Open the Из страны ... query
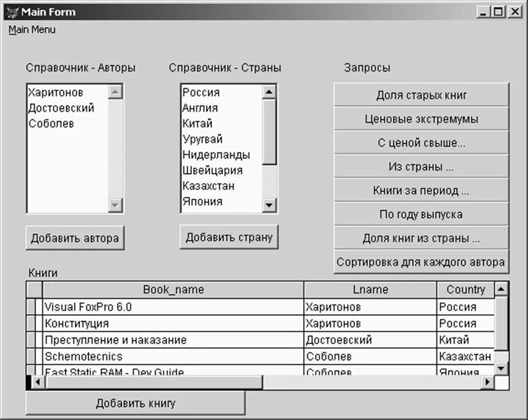528x420 pixels. tap(421, 167)
